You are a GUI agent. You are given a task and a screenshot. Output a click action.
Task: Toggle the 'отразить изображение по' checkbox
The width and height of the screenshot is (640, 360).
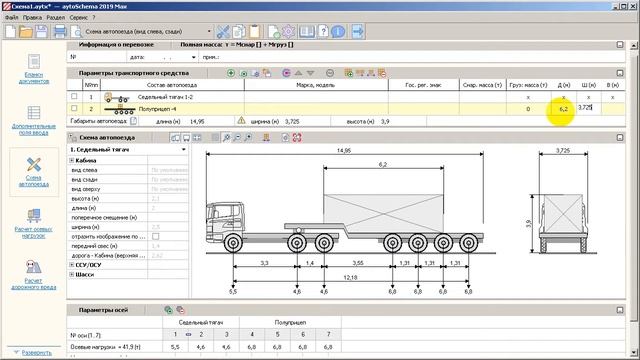tap(156, 236)
